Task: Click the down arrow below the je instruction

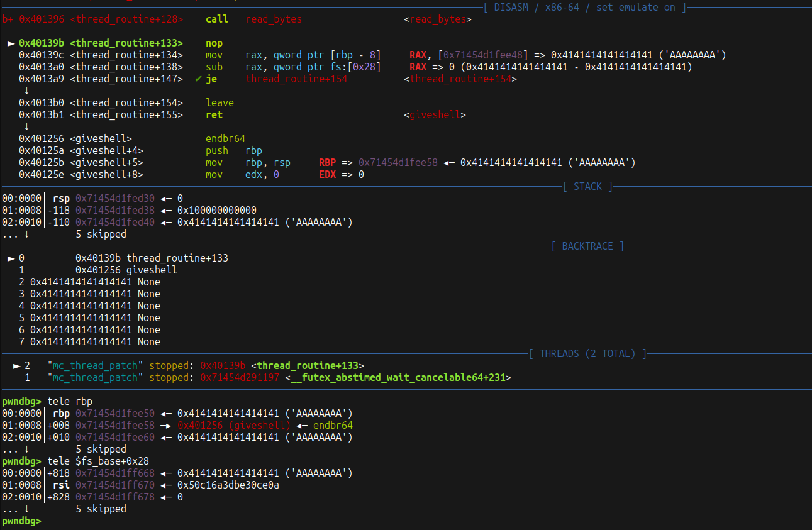Action: pyautogui.click(x=26, y=91)
